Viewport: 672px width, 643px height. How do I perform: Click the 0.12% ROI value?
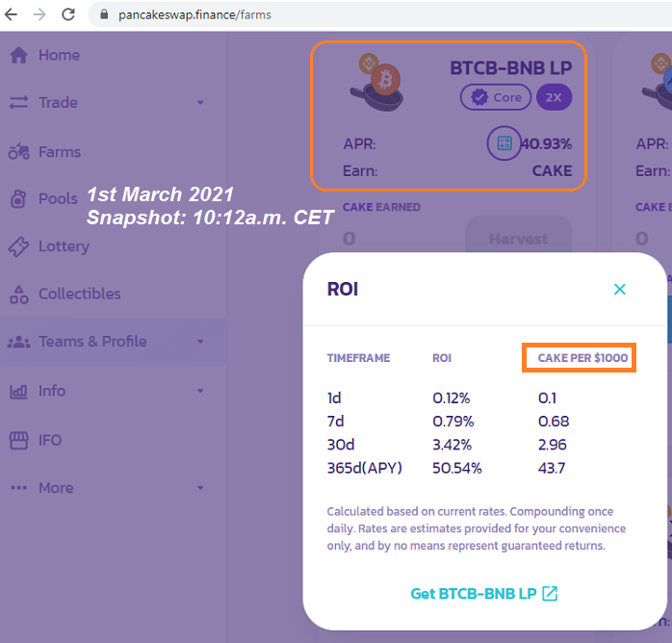coord(452,399)
